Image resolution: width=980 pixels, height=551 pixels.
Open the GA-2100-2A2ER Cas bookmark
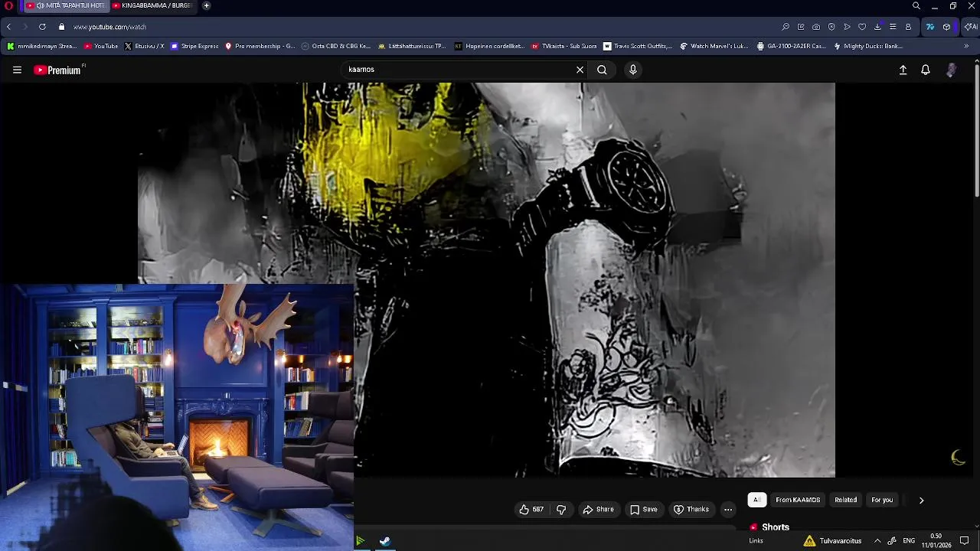point(791,46)
